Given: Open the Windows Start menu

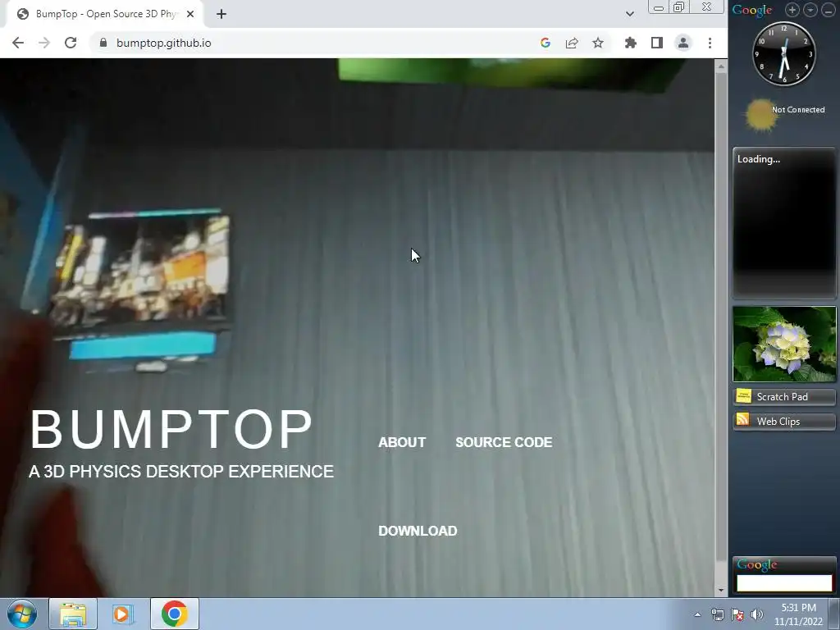Looking at the screenshot, I should (x=22, y=614).
